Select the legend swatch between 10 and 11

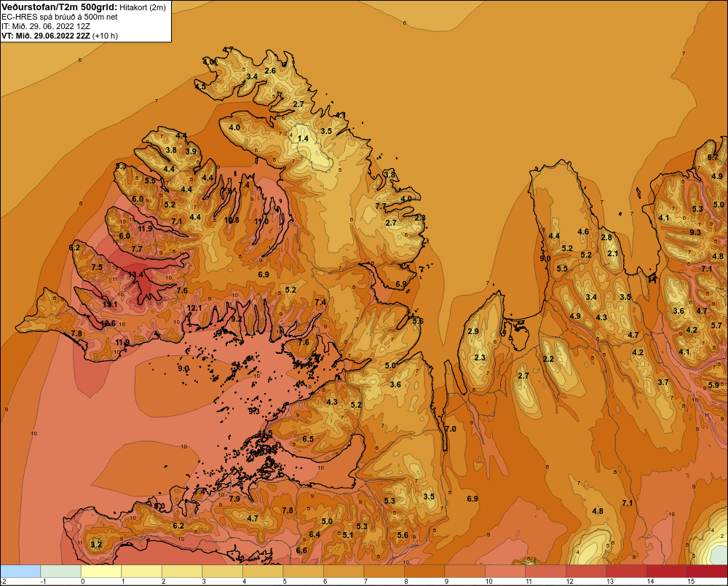pyautogui.click(x=506, y=571)
